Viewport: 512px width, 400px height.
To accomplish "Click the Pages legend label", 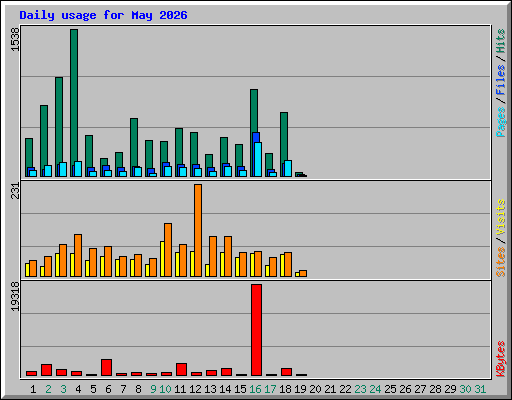I will coord(500,122).
